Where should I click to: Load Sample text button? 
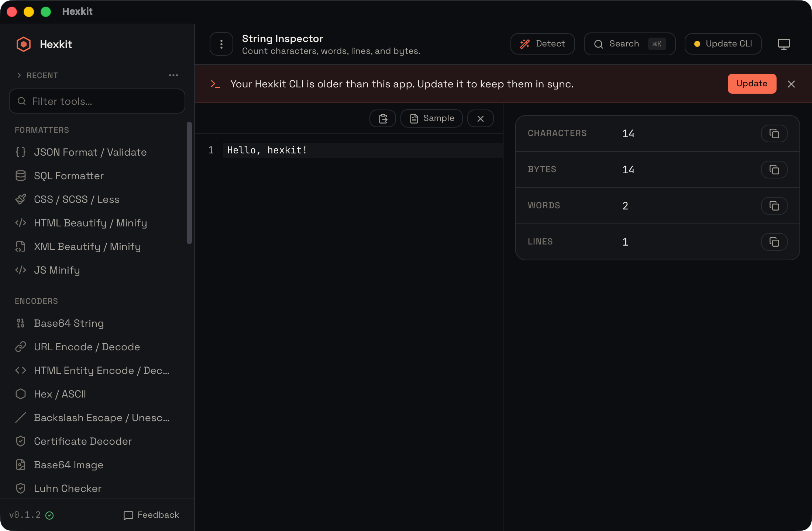coord(431,118)
